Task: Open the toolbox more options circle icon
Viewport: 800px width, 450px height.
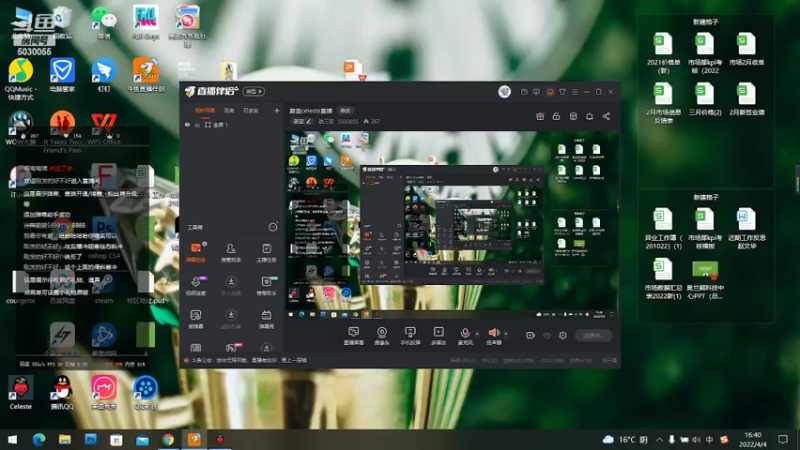Action: (x=273, y=227)
